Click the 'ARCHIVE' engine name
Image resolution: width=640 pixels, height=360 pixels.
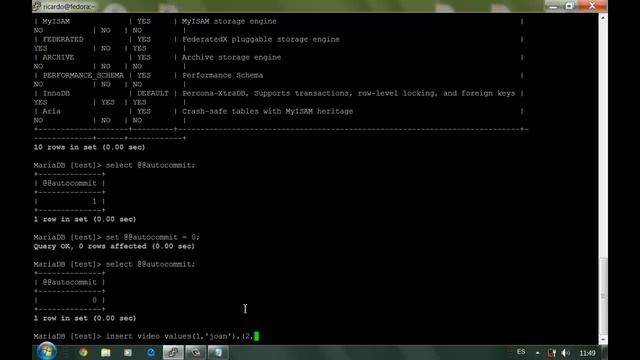coord(58,57)
